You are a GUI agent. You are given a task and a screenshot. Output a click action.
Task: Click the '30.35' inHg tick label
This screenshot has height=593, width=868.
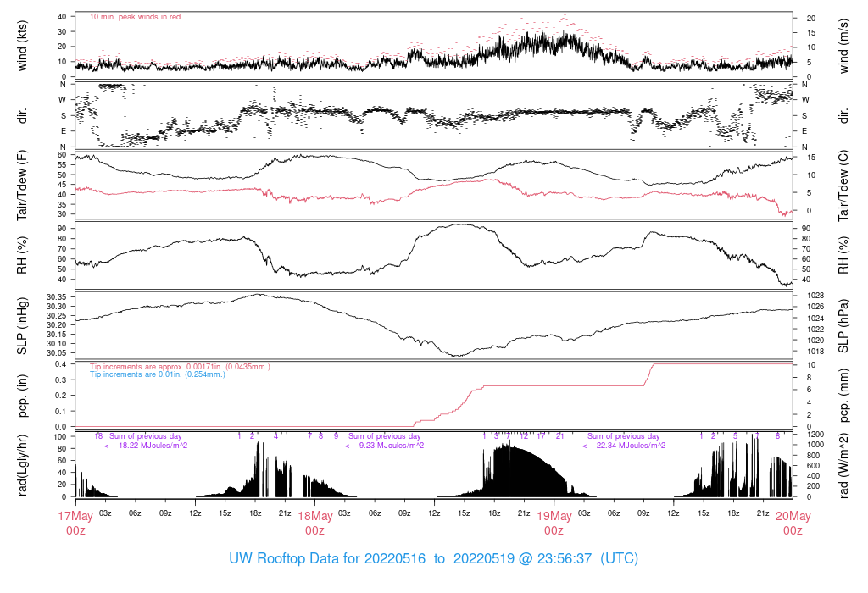57,297
